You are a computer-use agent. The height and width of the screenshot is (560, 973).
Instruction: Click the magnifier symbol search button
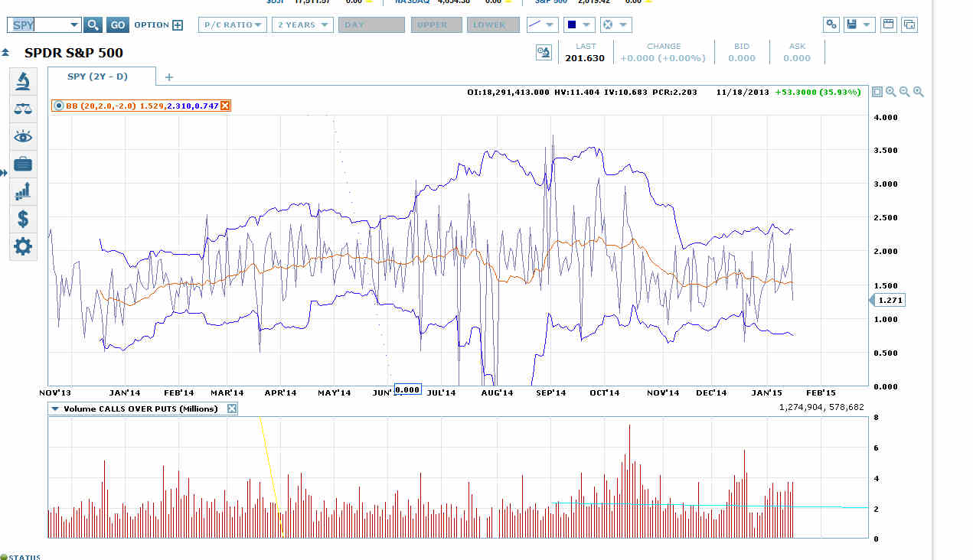click(x=93, y=24)
